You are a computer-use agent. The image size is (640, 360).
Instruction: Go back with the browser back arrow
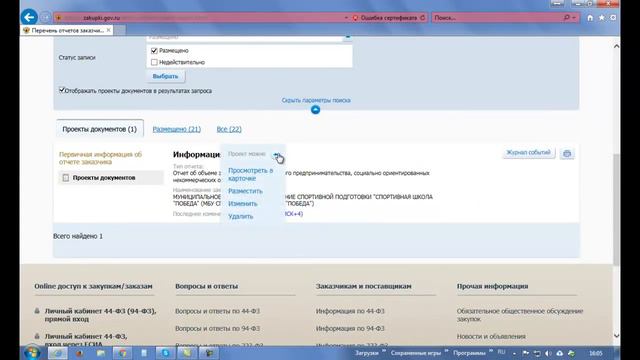tap(29, 17)
